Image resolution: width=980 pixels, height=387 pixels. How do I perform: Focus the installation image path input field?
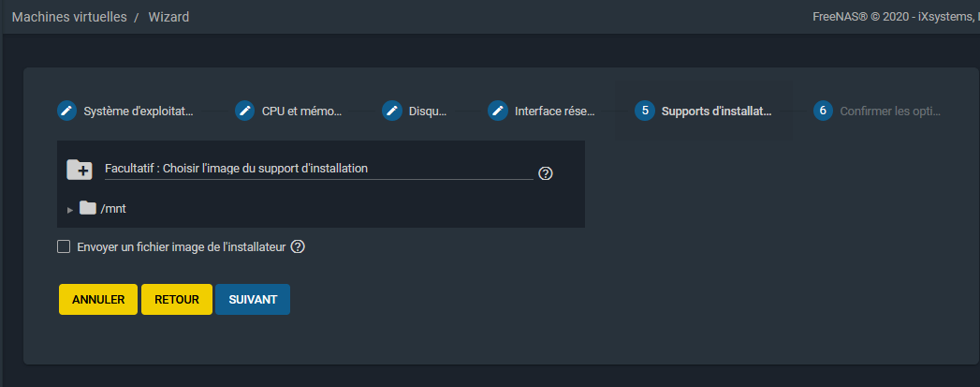(x=318, y=169)
